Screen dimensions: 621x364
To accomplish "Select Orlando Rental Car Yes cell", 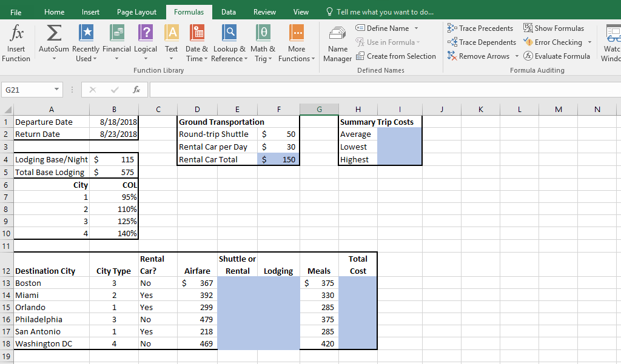I will point(158,307).
